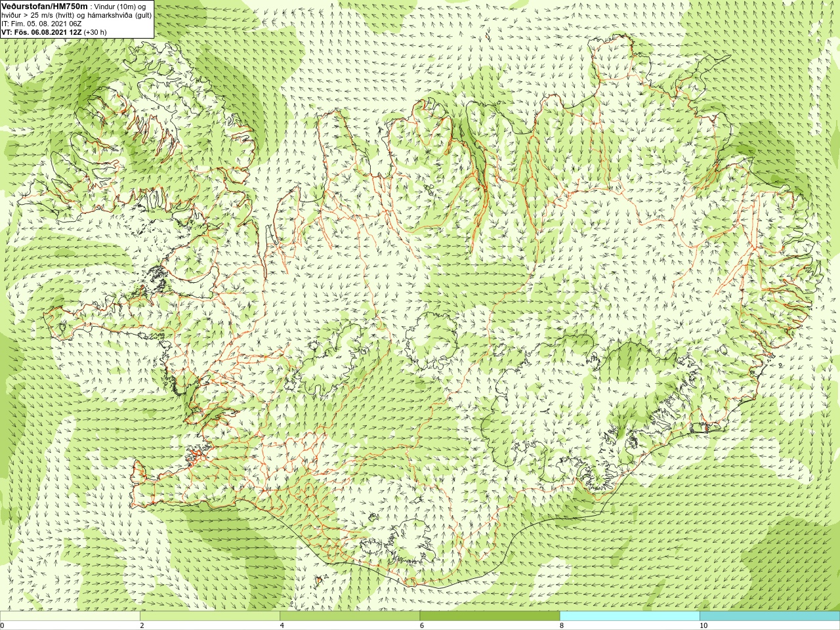Click the legend scale label "0"
The height and width of the screenshot is (630, 840).
[x=3, y=625]
